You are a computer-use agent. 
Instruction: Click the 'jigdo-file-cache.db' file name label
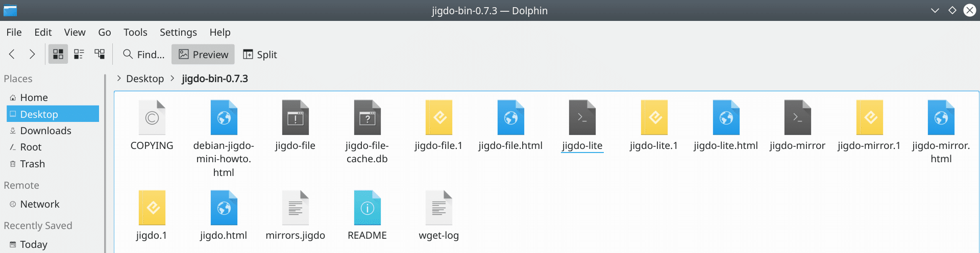coord(367,153)
